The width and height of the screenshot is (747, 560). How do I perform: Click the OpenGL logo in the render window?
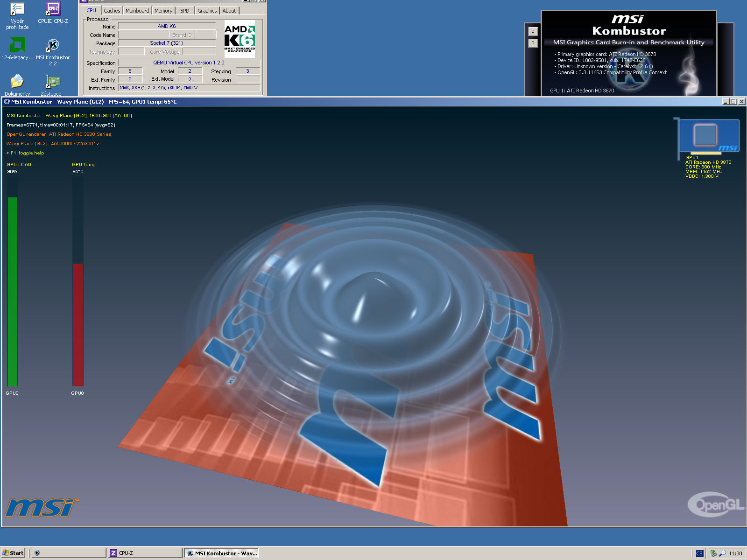click(716, 504)
